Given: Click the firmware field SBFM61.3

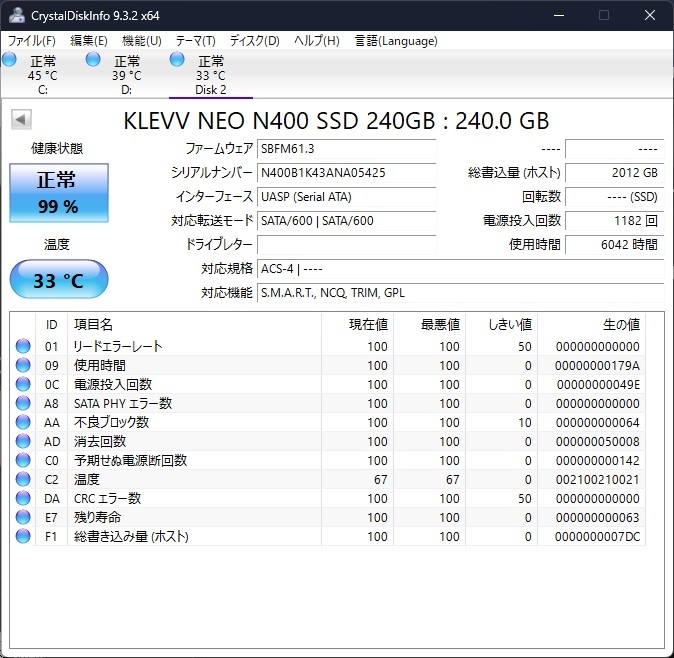Looking at the screenshot, I should pyautogui.click(x=346, y=149).
